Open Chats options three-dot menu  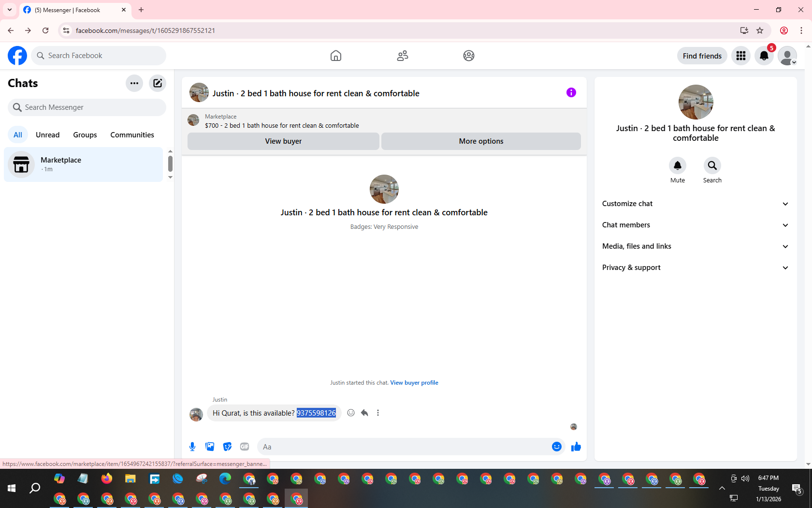point(134,83)
